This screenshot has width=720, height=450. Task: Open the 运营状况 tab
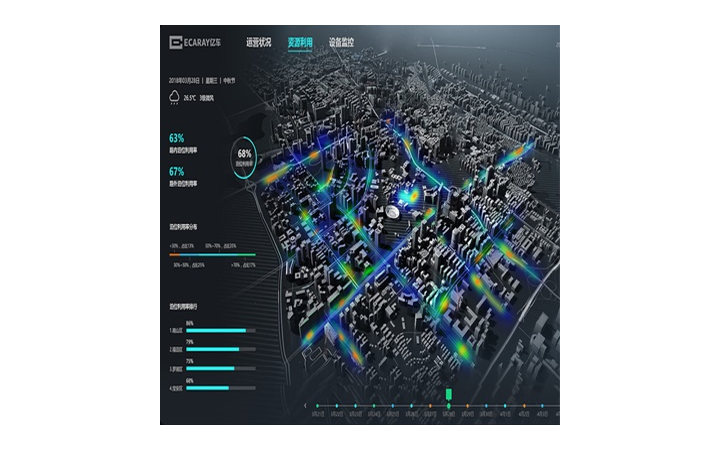click(258, 43)
